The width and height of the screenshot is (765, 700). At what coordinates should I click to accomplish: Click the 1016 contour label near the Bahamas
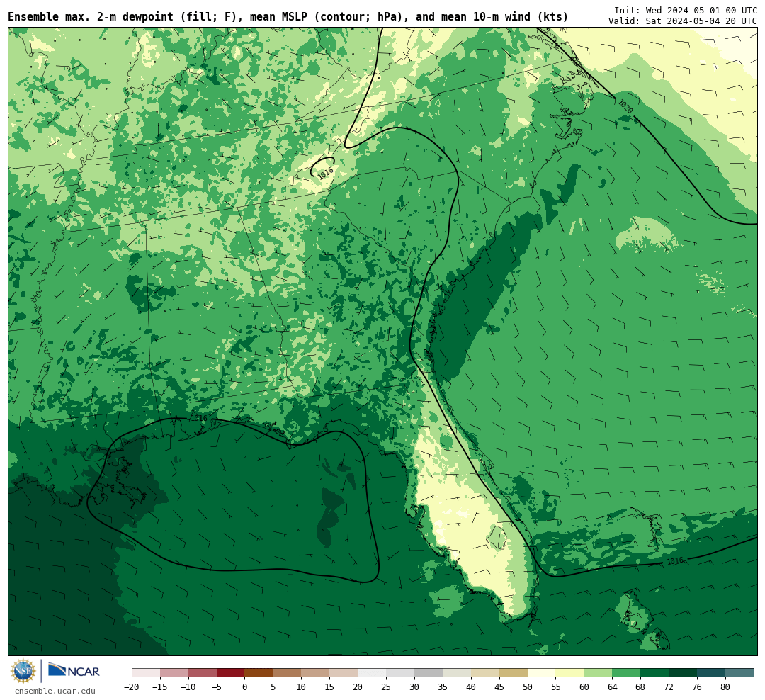[x=675, y=561]
